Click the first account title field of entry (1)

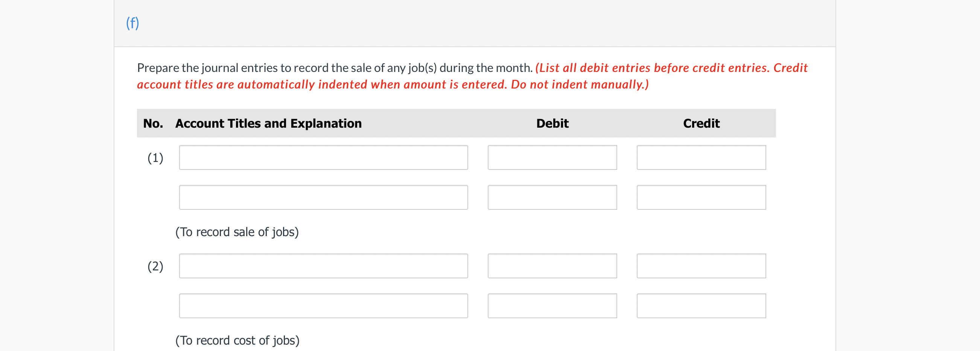tap(323, 157)
